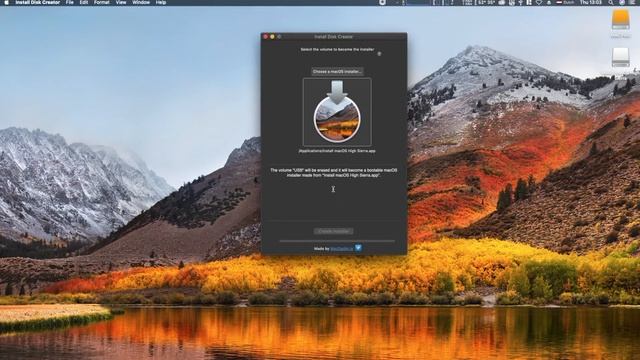
Task: Click the Siri icon in menu bar
Action: click(622, 2)
